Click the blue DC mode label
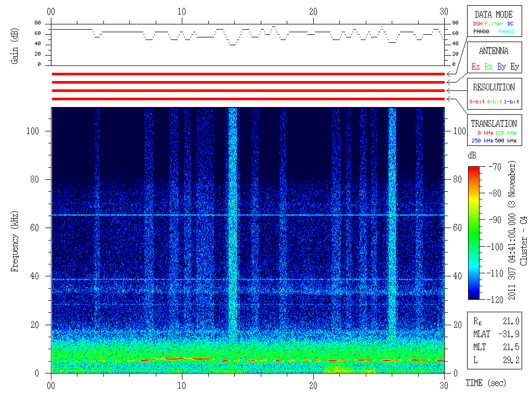The image size is (532, 399). (x=510, y=24)
